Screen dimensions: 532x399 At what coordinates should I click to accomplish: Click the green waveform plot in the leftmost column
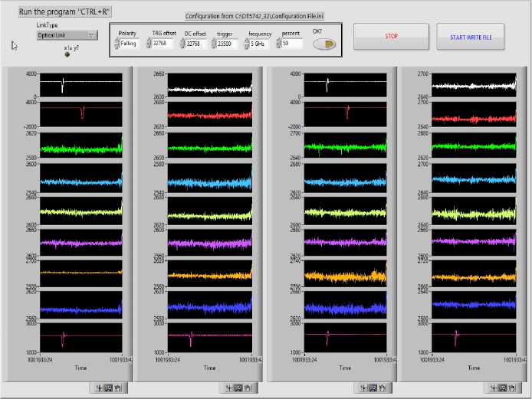tap(80, 145)
